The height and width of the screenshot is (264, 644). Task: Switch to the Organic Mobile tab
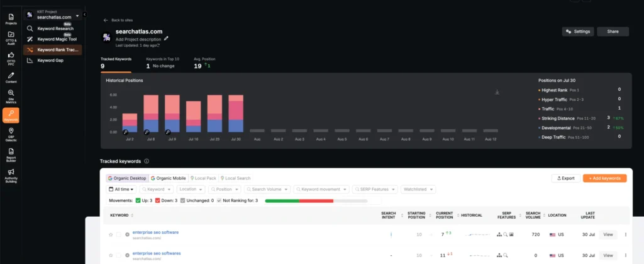168,178
